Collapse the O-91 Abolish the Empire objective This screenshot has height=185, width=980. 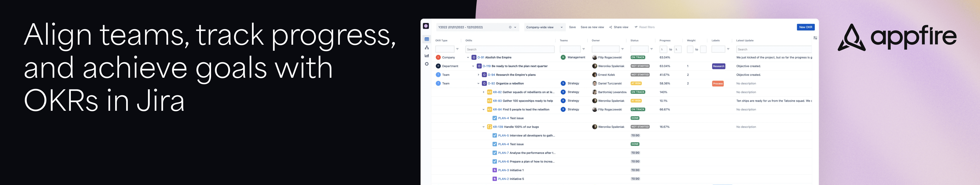pos(468,57)
